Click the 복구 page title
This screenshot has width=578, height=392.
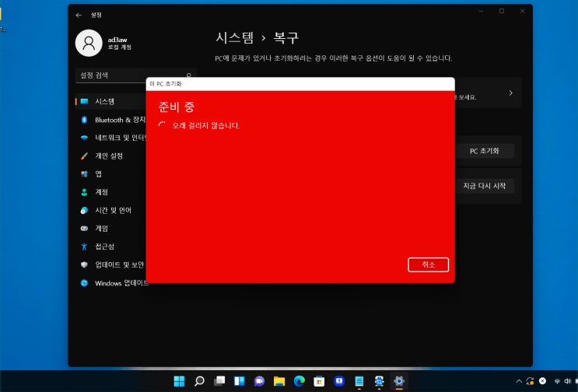click(285, 37)
